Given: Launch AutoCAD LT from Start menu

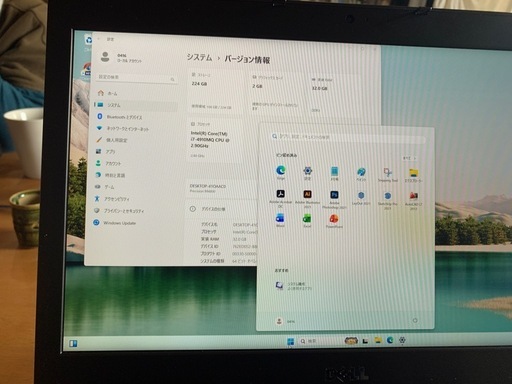Looking at the screenshot, I should click(414, 200).
